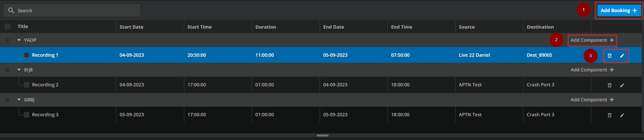Click the search magnifier icon
Screen dimensions: 644x140
(x=11, y=10)
